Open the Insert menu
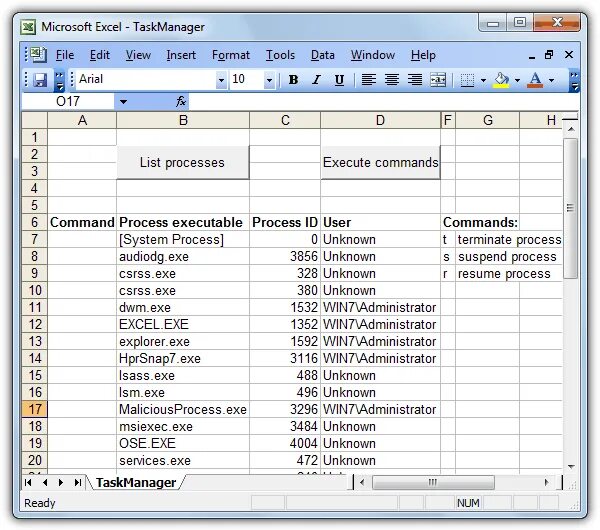This screenshot has width=600, height=530. (181, 55)
